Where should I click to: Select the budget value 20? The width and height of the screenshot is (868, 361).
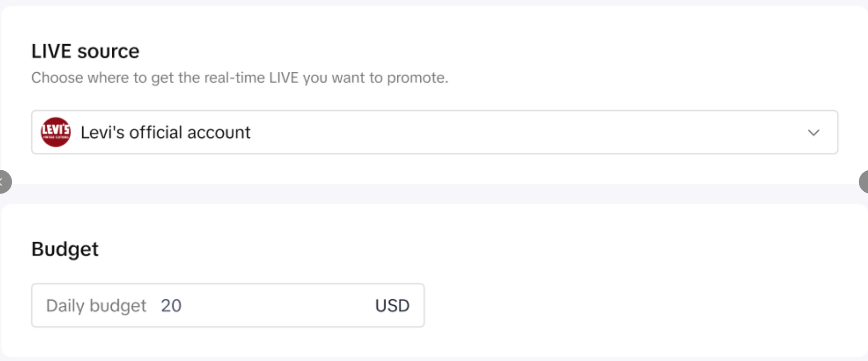pyautogui.click(x=171, y=305)
